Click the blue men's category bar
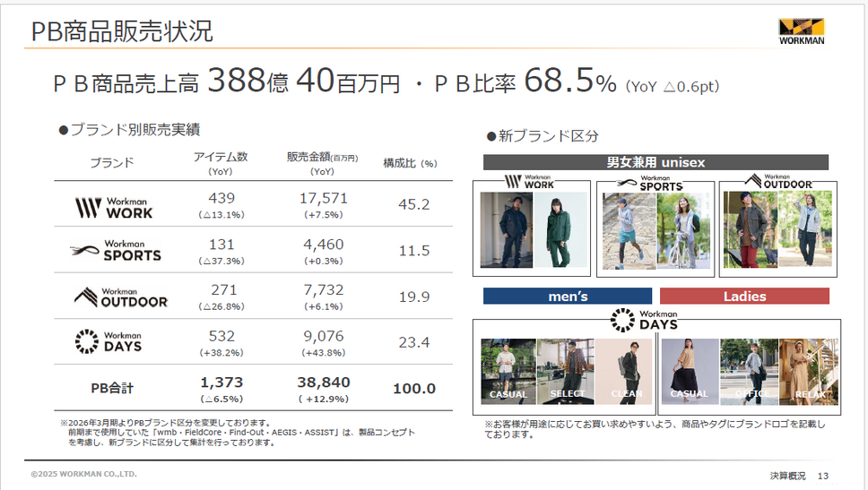 567,296
